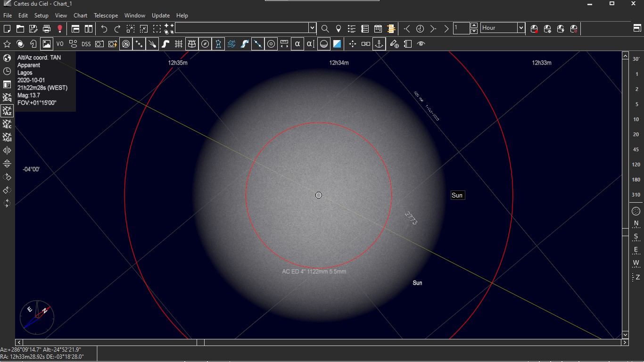644x362 pixels.
Task: Set field of view to 30 arcminutes
Action: tap(636, 58)
